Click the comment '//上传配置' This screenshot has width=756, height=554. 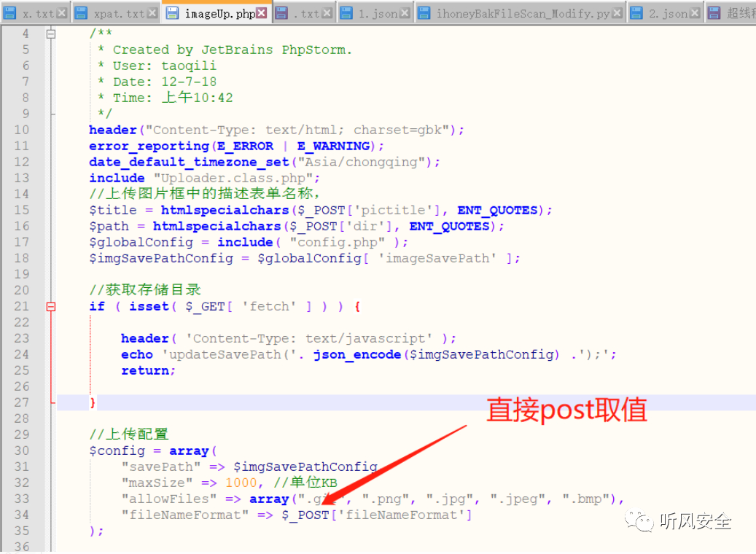point(129,434)
